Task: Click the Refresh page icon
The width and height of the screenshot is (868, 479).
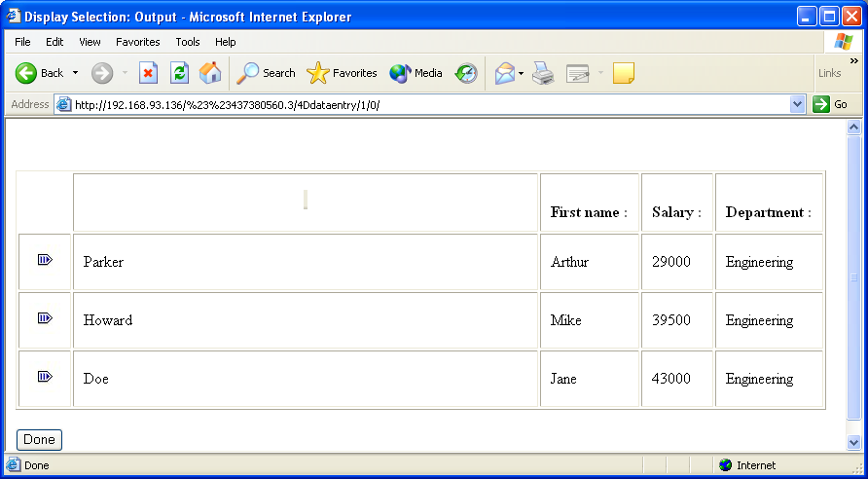Action: 179,73
